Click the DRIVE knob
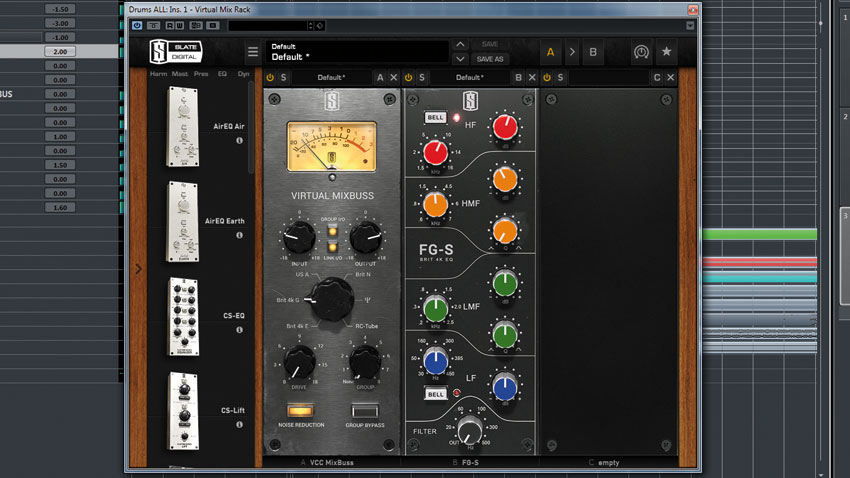The height and width of the screenshot is (478, 850). pos(299,363)
